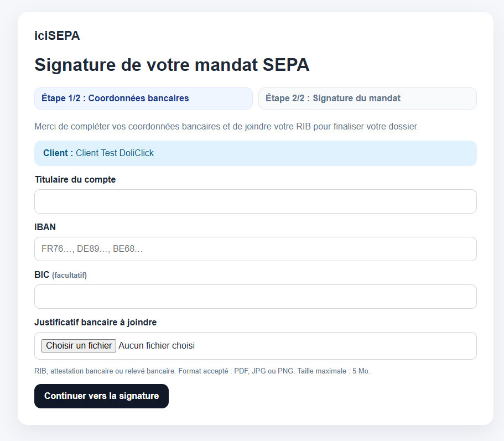Click the IBAN field label
The height and width of the screenshot is (441, 504).
[x=45, y=227]
